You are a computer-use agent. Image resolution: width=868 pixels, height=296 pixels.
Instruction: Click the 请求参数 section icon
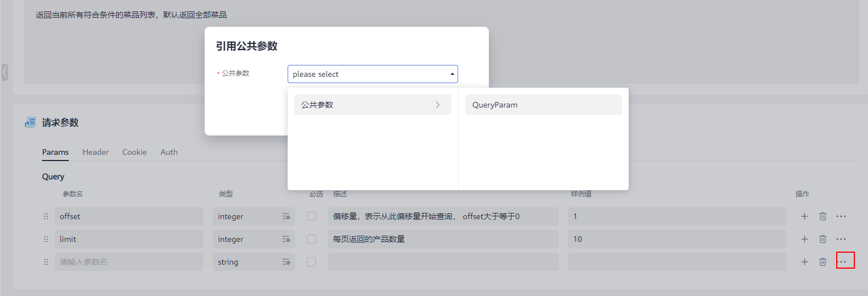30,122
